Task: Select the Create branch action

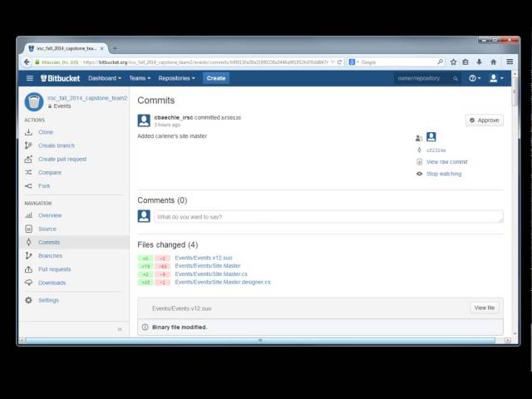Action: [x=57, y=145]
